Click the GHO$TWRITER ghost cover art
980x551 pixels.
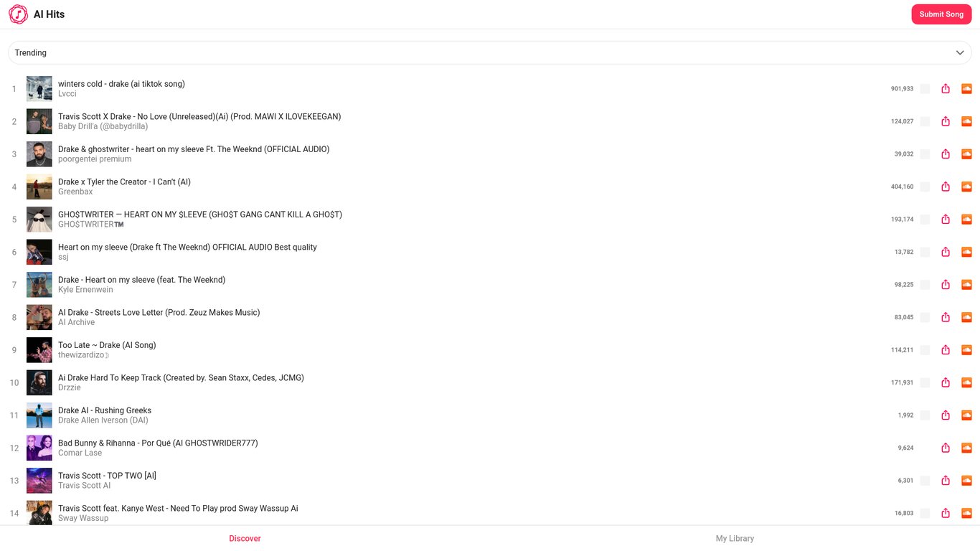(x=39, y=220)
